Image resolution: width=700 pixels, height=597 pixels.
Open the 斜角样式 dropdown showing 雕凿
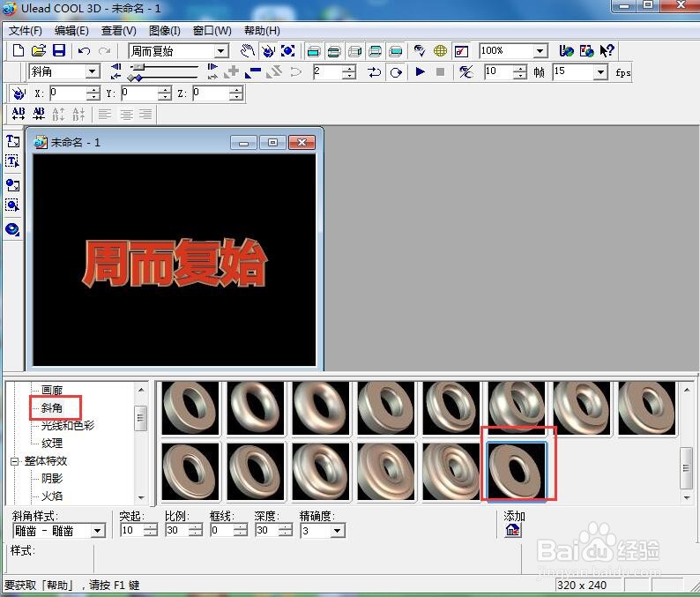point(98,531)
